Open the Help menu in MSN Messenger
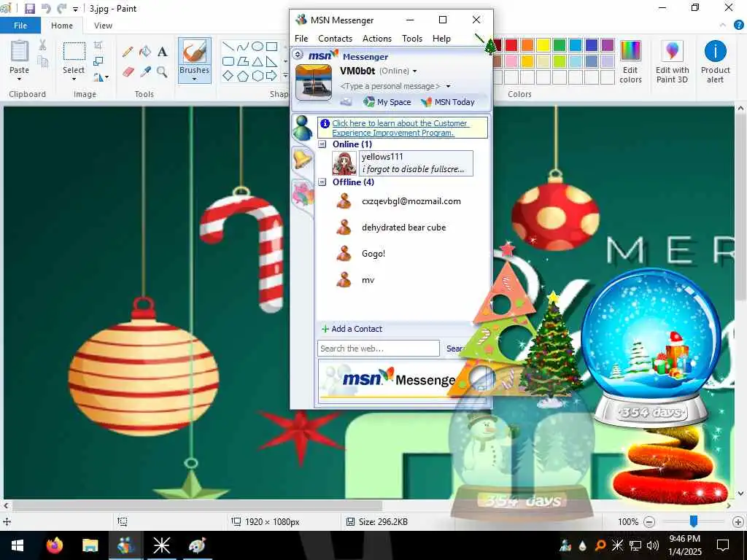The height and width of the screenshot is (560, 747). tap(441, 39)
